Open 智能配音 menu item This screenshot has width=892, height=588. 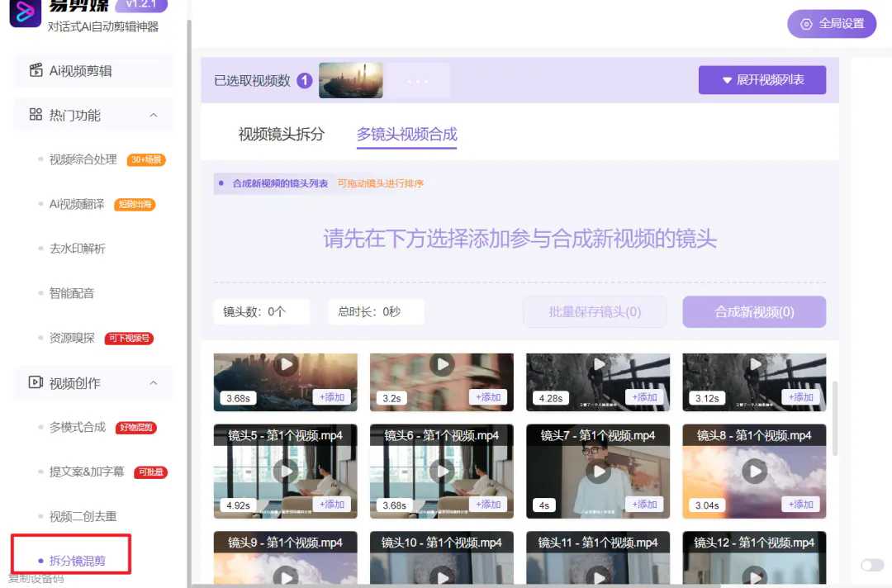[x=72, y=293]
